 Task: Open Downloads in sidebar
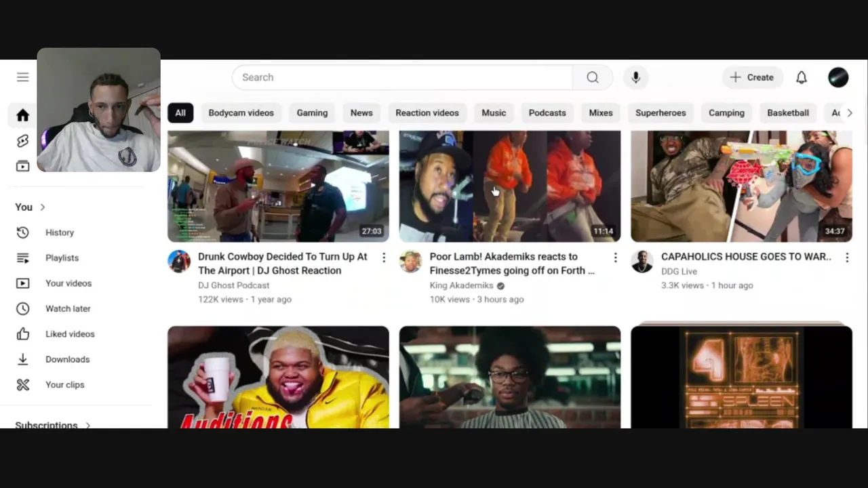point(67,359)
